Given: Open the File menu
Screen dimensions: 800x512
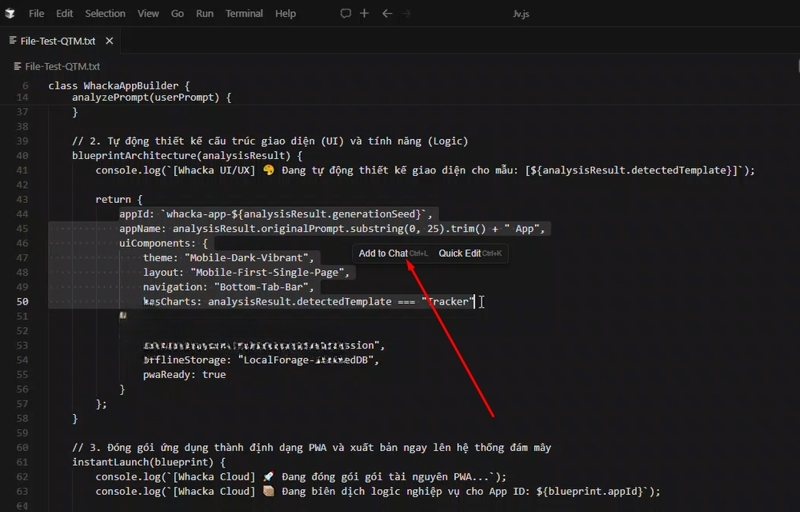Looking at the screenshot, I should point(36,14).
